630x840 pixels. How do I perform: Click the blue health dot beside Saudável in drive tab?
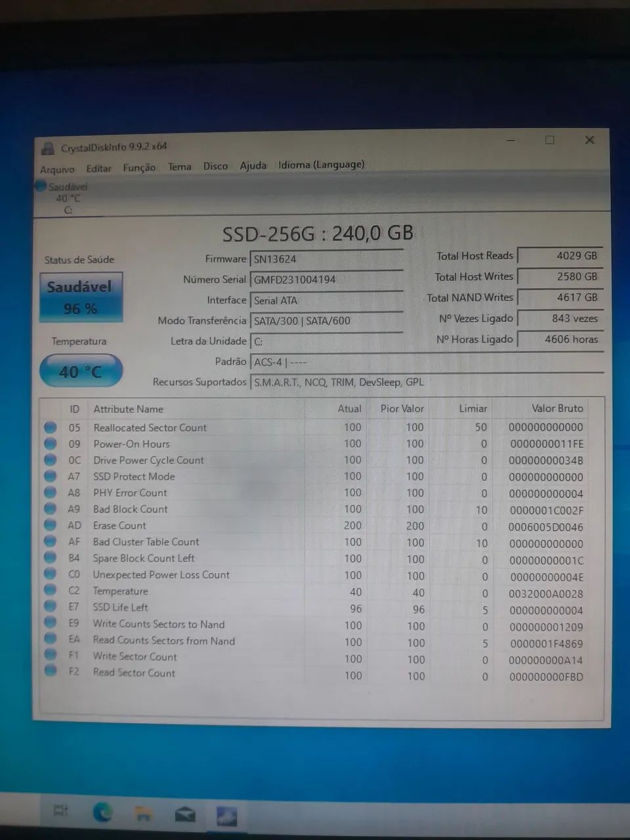41,186
